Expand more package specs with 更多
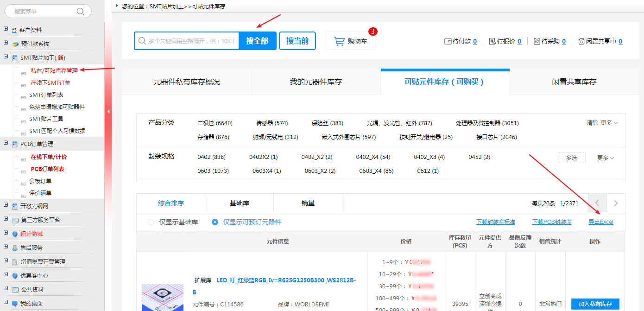Screen dimensions: 644x311 click(x=606, y=158)
